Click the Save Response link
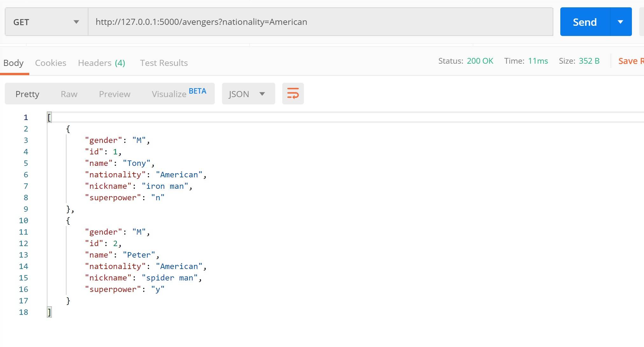Screen dimensions: 644x347 (x=631, y=61)
